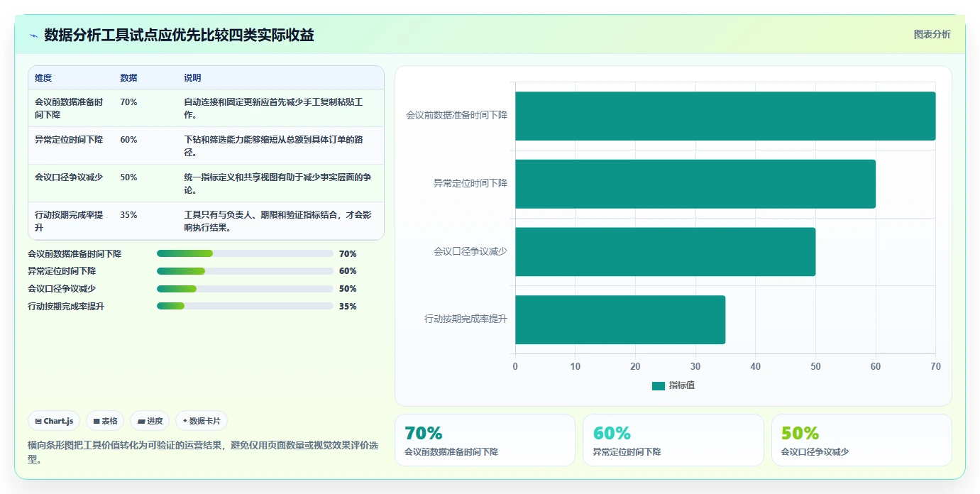Select the Chart.js tag chip

[54, 421]
